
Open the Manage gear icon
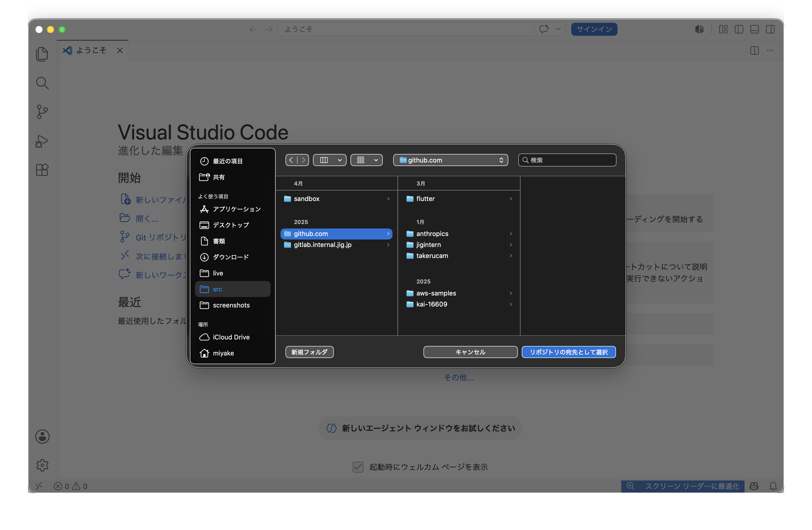[x=42, y=465]
